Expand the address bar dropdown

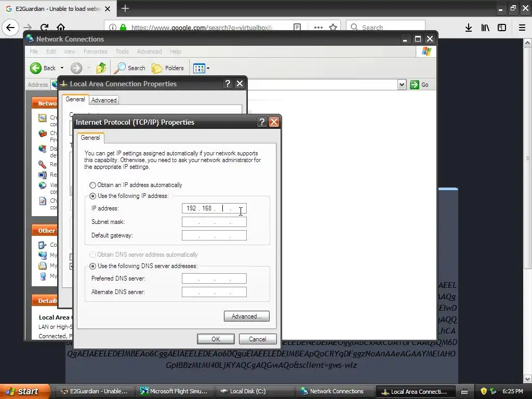(x=402, y=85)
